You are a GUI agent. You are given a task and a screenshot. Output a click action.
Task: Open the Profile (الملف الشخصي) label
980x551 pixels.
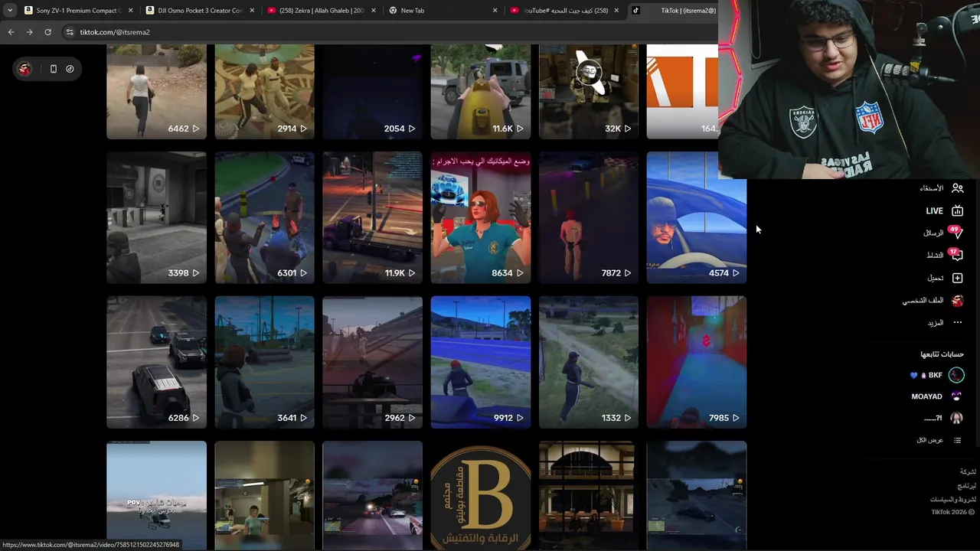(923, 301)
